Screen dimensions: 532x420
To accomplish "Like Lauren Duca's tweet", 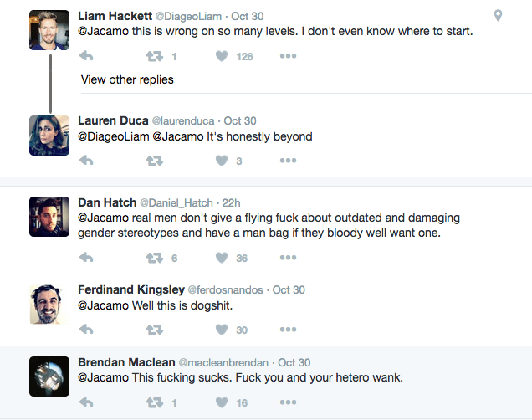I will 223,161.
